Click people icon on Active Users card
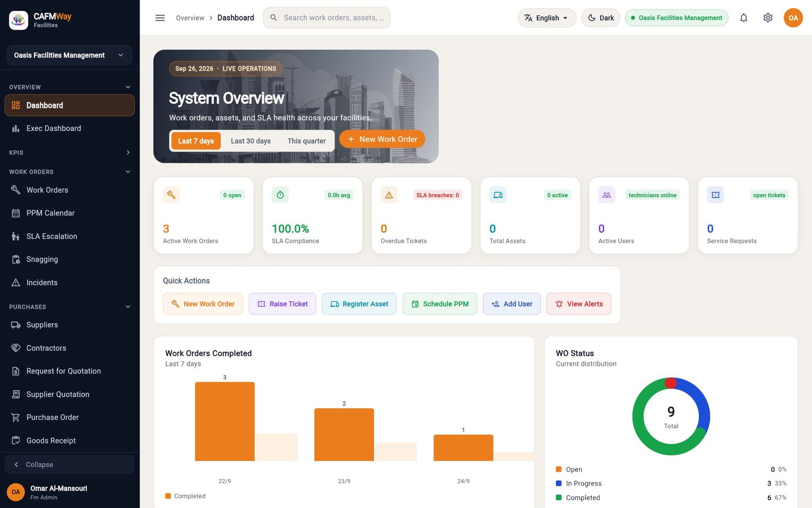Image resolution: width=812 pixels, height=508 pixels. click(606, 195)
